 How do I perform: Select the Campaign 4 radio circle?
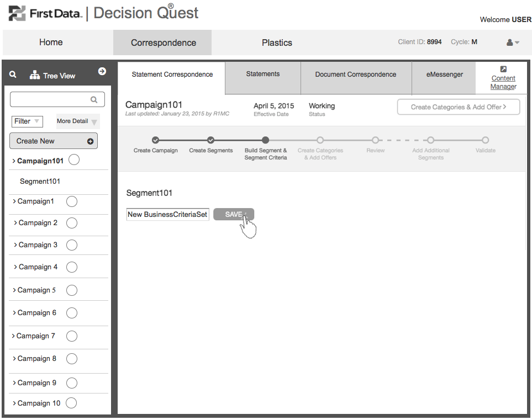pyautogui.click(x=72, y=267)
